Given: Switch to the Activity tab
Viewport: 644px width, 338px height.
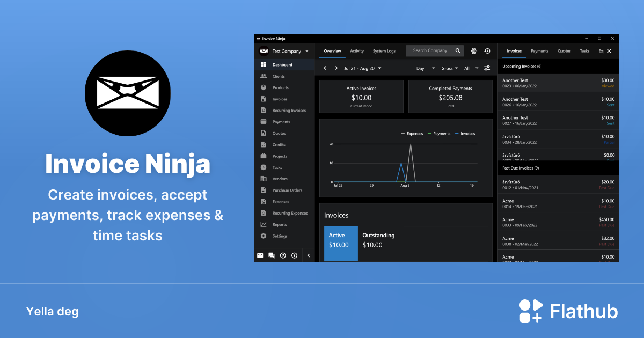Looking at the screenshot, I should 357,51.
